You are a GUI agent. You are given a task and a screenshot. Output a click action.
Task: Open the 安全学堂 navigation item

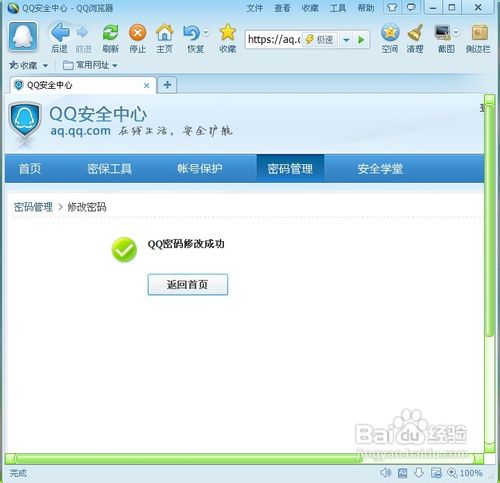tap(380, 169)
